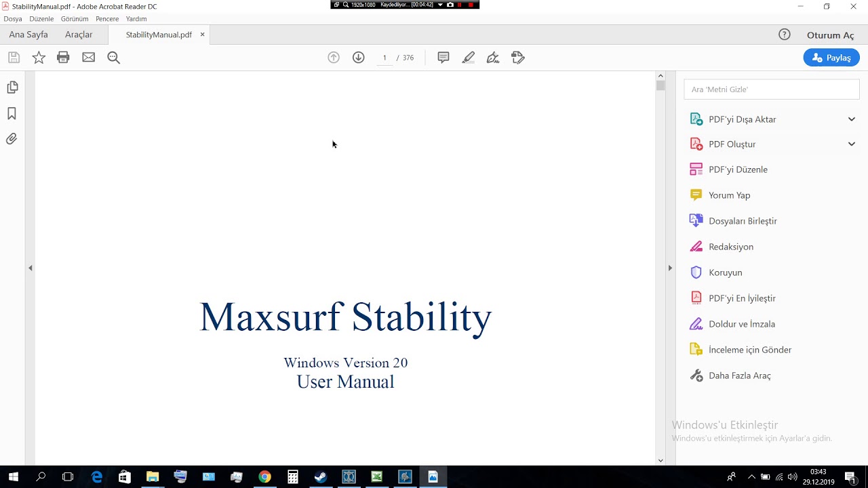This screenshot has height=488, width=868.
Task: Show hidden tray icons chevron
Action: (x=751, y=477)
